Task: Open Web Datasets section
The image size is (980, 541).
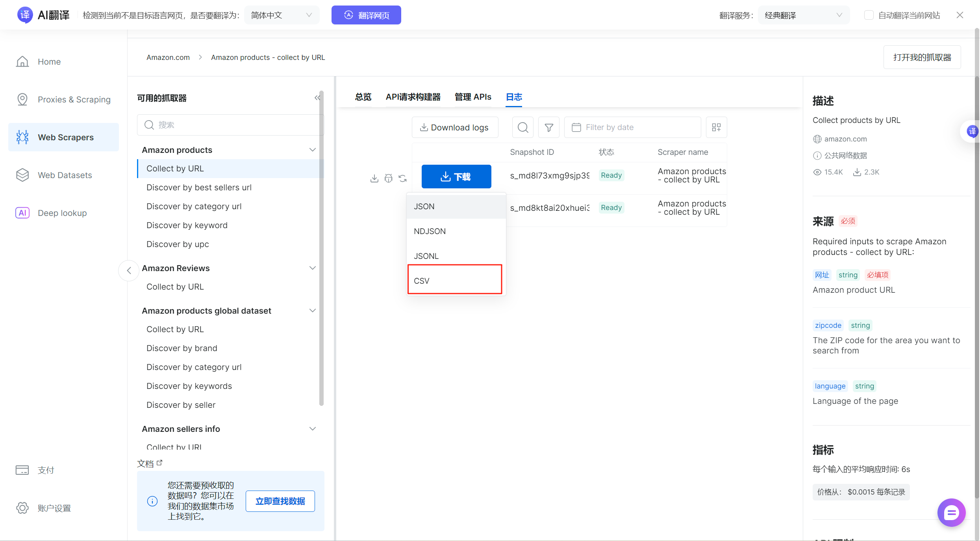Action: pyautogui.click(x=54, y=175)
